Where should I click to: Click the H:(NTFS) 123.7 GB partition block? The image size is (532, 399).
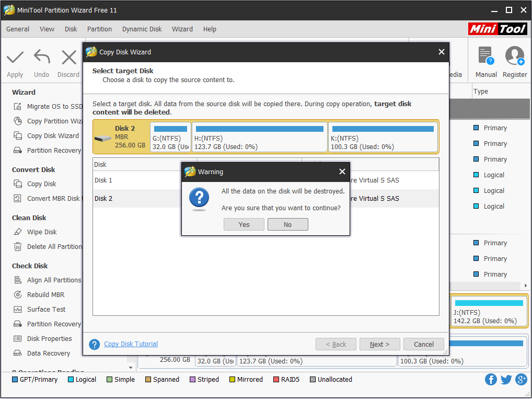pos(260,137)
